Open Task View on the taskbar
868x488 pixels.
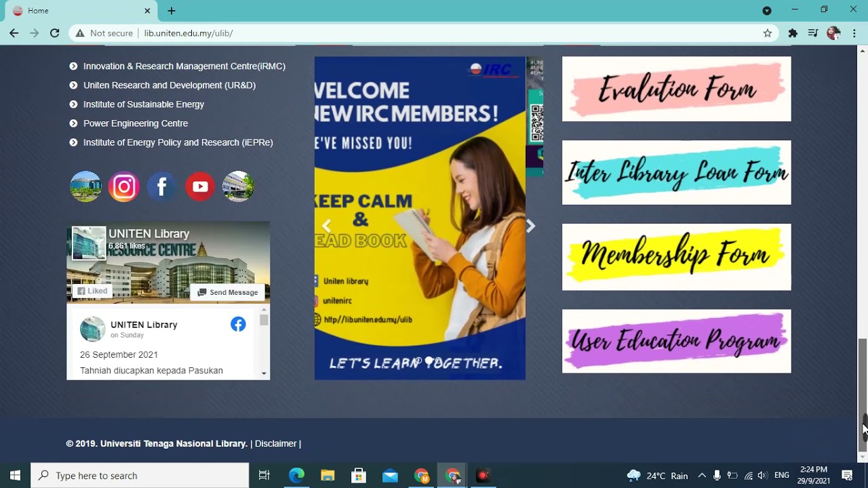(264, 475)
